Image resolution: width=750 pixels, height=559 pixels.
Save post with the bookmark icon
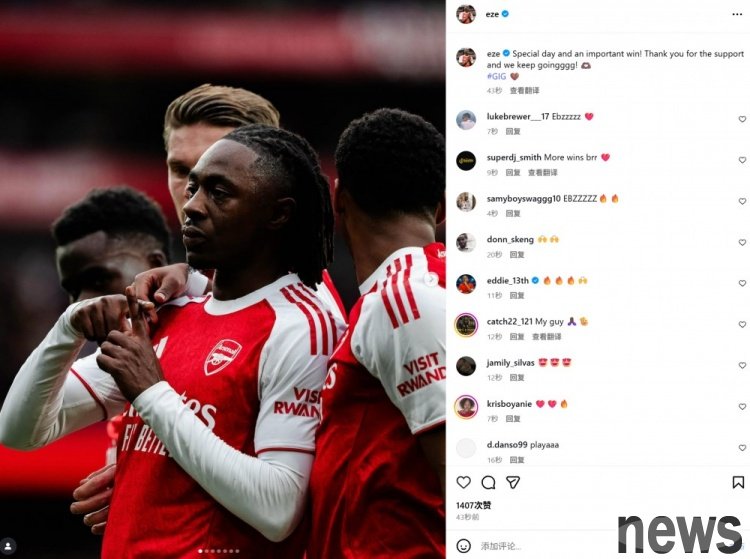pos(738,482)
